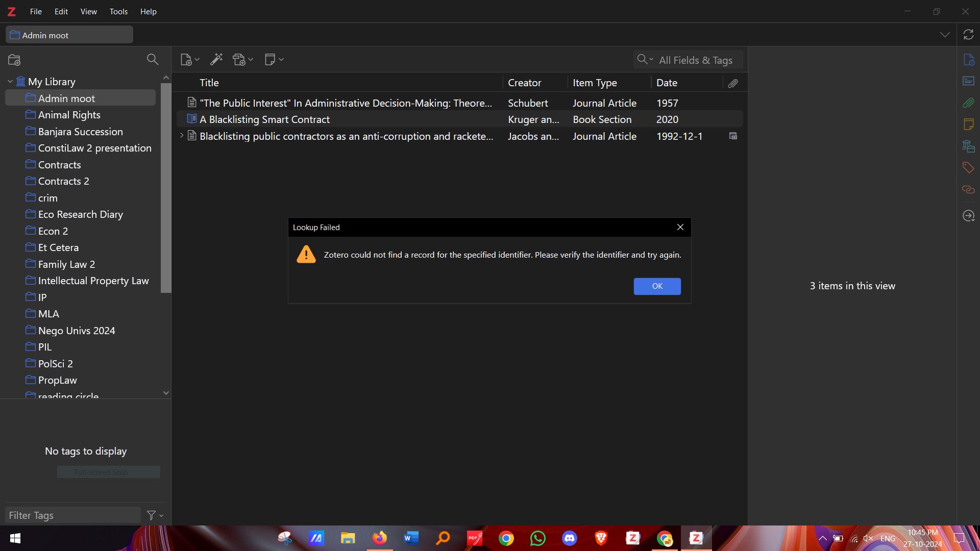Open the New Item dropdown
Screen dimensions: 980x551
190,60
